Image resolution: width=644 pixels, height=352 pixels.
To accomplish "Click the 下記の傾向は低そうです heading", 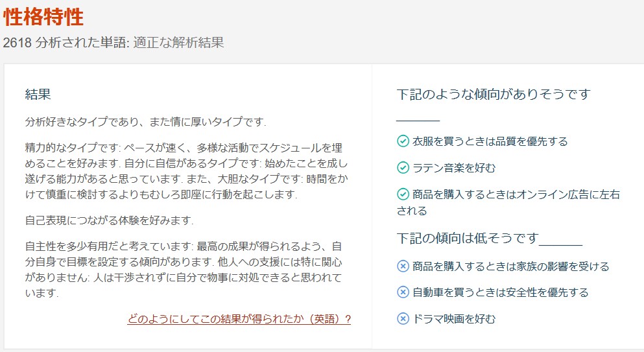I will [x=468, y=238].
